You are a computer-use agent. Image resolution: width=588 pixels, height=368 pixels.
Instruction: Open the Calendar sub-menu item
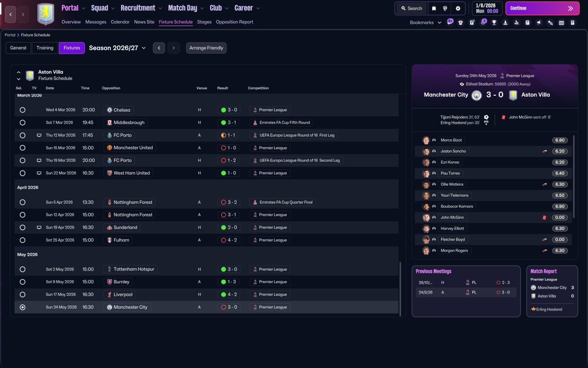click(x=120, y=22)
